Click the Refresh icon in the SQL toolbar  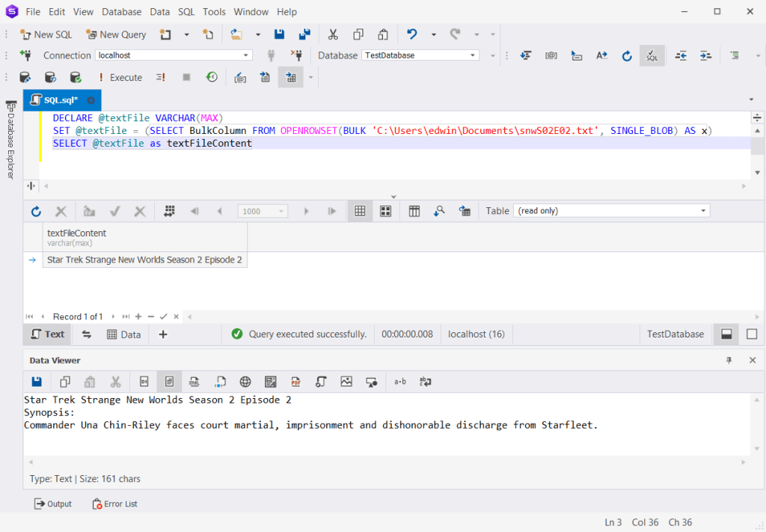[627, 55]
